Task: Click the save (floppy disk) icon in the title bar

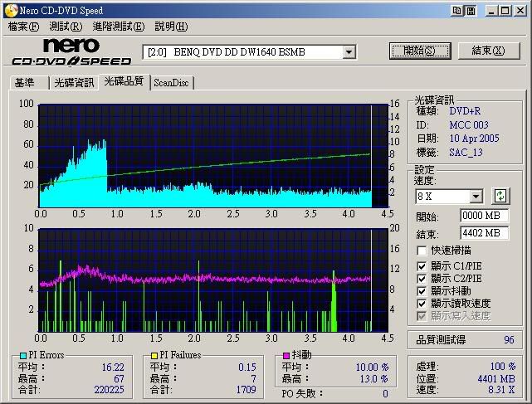Action: [471, 11]
